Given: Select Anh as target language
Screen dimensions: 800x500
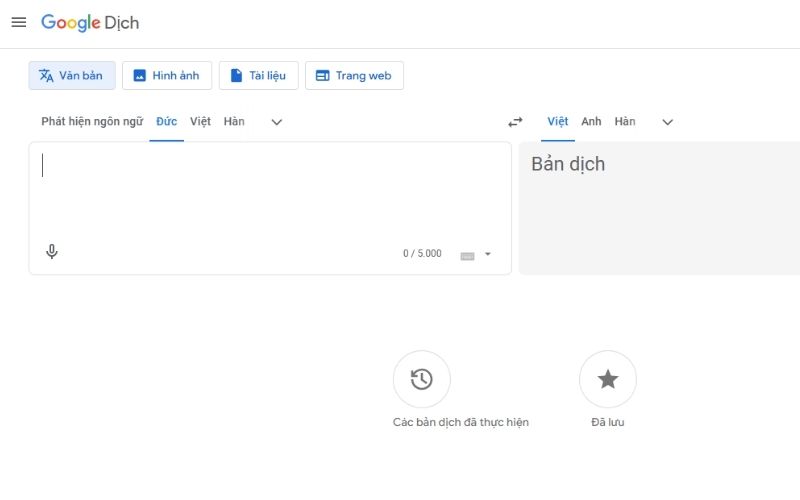Looking at the screenshot, I should point(591,121).
